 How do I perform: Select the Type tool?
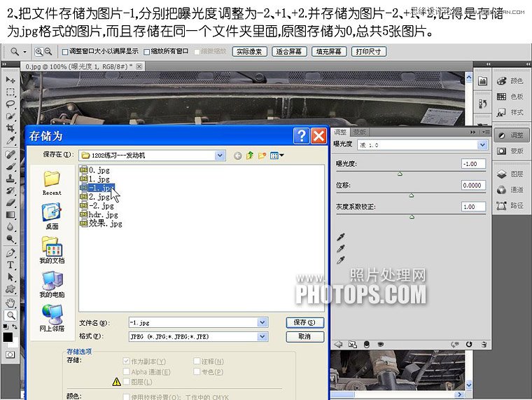point(10,265)
